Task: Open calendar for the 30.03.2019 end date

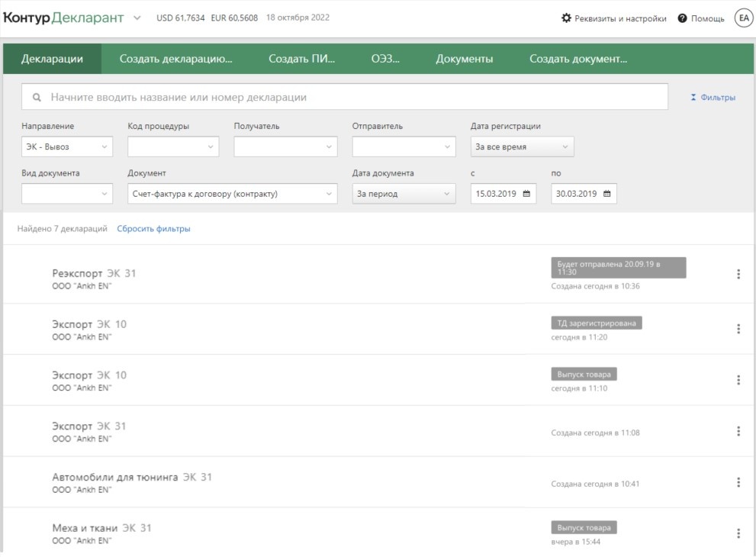Action: pos(607,193)
